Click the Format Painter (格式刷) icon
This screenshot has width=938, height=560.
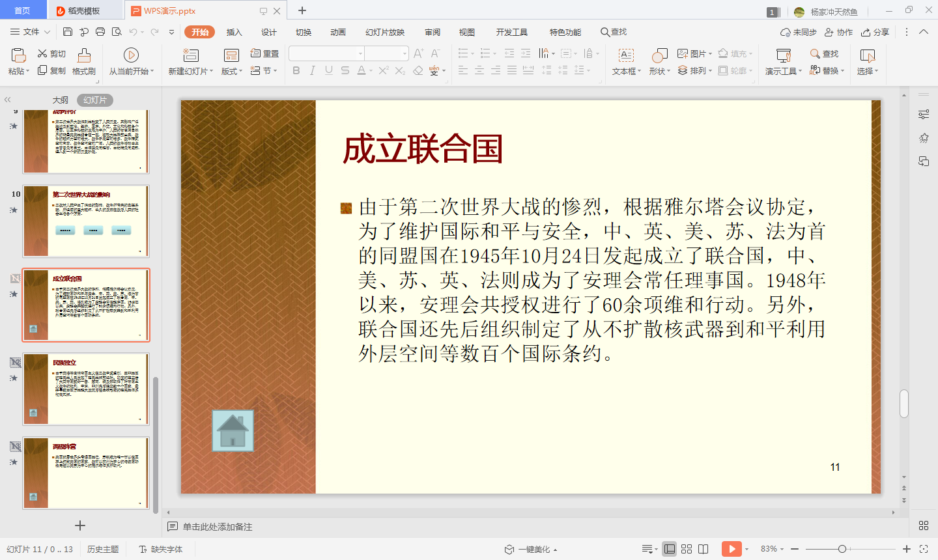pos(84,55)
